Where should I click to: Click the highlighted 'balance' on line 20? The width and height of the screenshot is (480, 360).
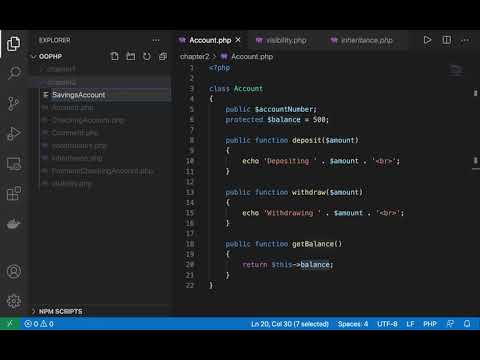coord(315,265)
